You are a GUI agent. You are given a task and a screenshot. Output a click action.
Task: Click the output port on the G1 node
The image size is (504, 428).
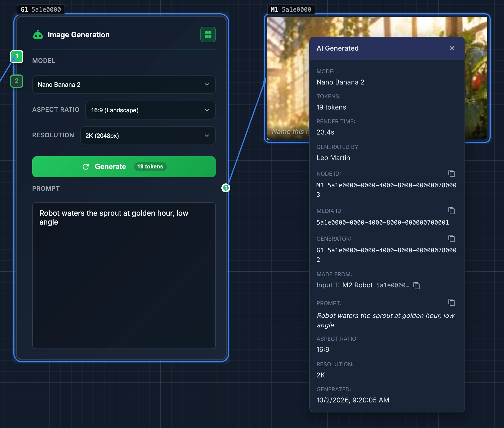(226, 188)
